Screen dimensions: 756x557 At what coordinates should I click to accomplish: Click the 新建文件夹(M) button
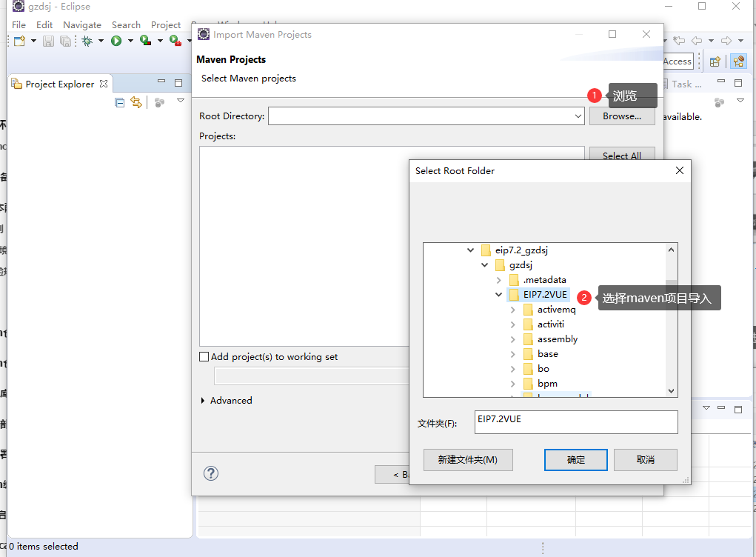468,460
